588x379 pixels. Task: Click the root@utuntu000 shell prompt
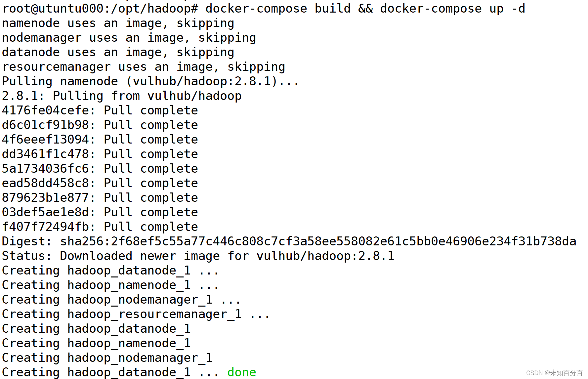coord(100,9)
